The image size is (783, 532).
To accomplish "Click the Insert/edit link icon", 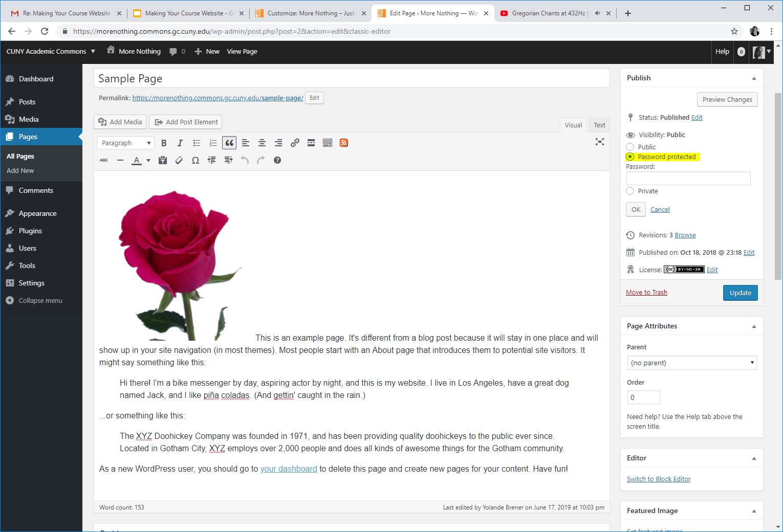I will point(295,143).
